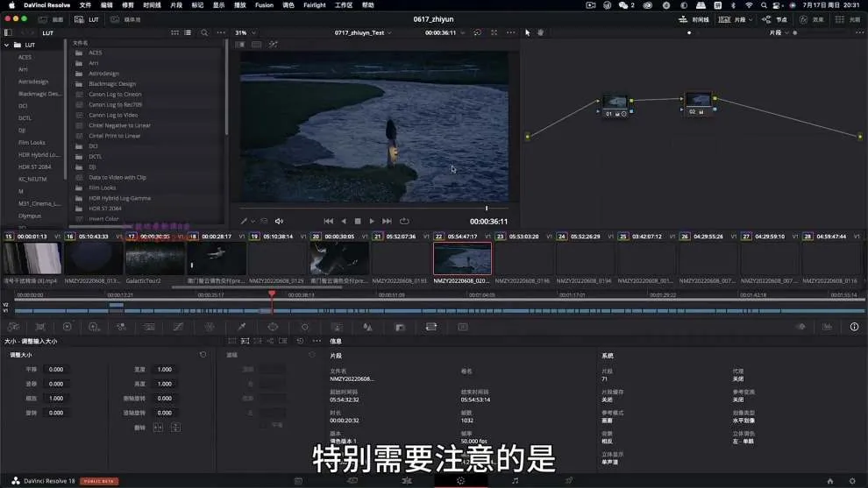Screen dimensions: 868x488
Task: Click the viewer scrub bar playhead
Action: pos(487,209)
